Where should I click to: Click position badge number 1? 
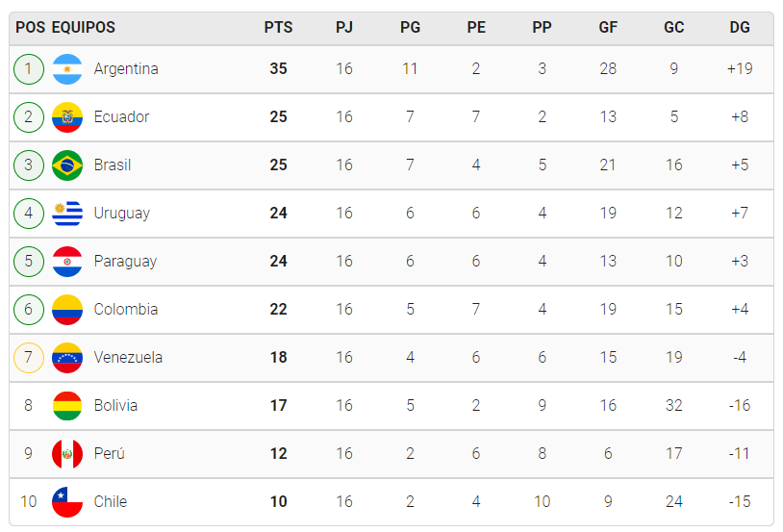(x=29, y=69)
